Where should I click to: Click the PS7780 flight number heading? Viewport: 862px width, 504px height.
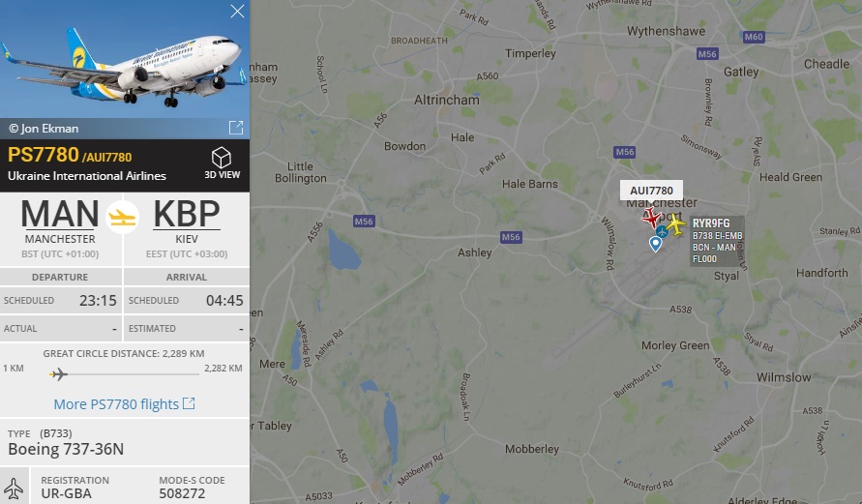pyautogui.click(x=44, y=155)
